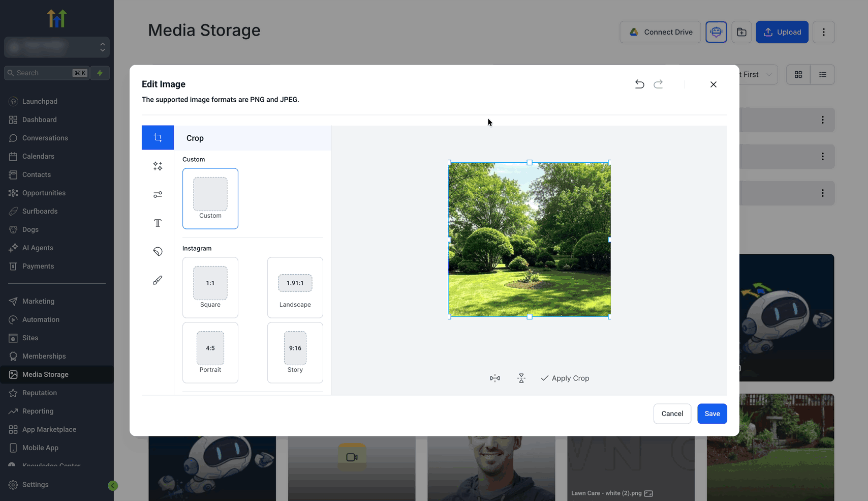Open the sort order dropdown
The image size is (868, 501).
click(x=758, y=75)
